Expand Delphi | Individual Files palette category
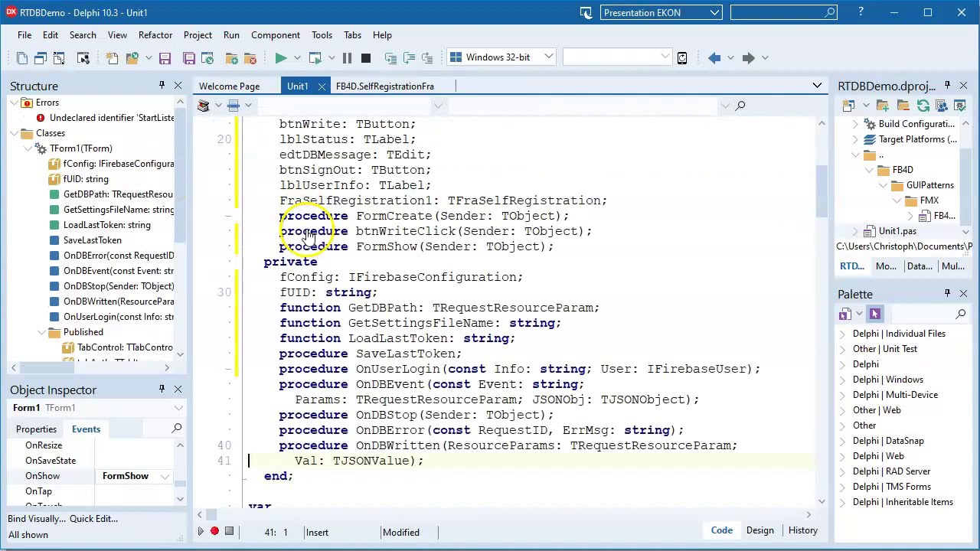Image resolution: width=980 pixels, height=551 pixels. (x=843, y=334)
